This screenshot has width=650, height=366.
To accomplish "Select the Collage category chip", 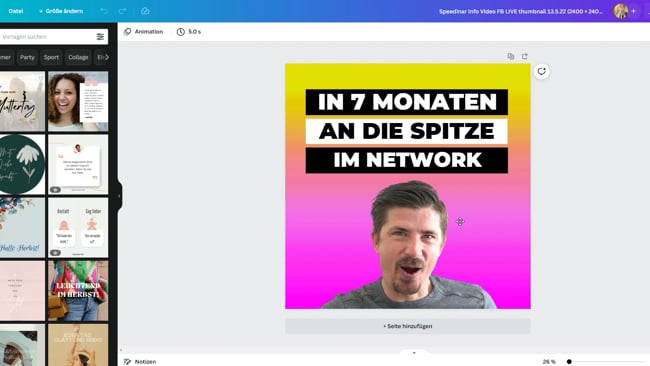I will [x=78, y=57].
